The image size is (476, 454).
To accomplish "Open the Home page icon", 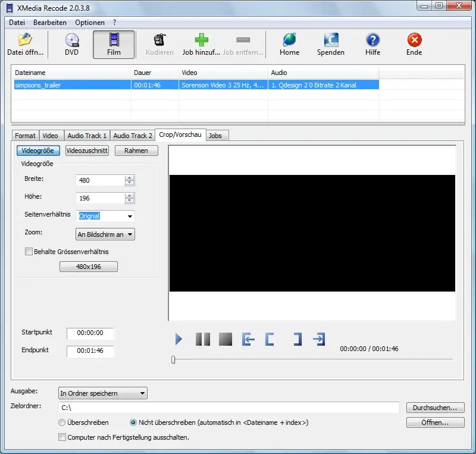I will coord(289,43).
